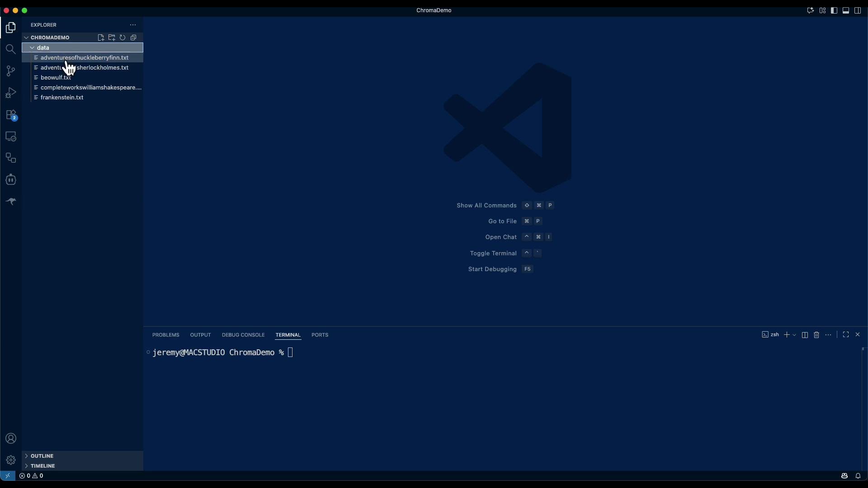Switch to the PORTS tab
This screenshot has height=488, width=868.
click(320, 335)
